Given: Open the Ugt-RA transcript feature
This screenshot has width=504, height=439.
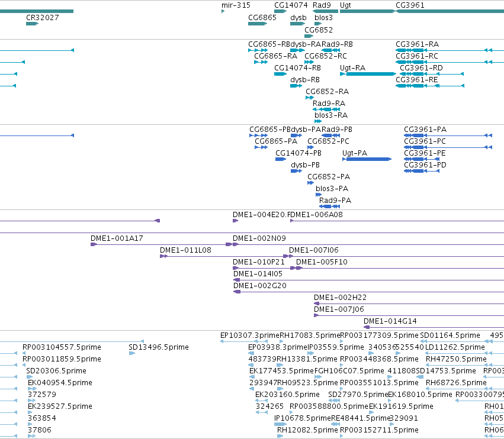Looking at the screenshot, I should [368, 74].
